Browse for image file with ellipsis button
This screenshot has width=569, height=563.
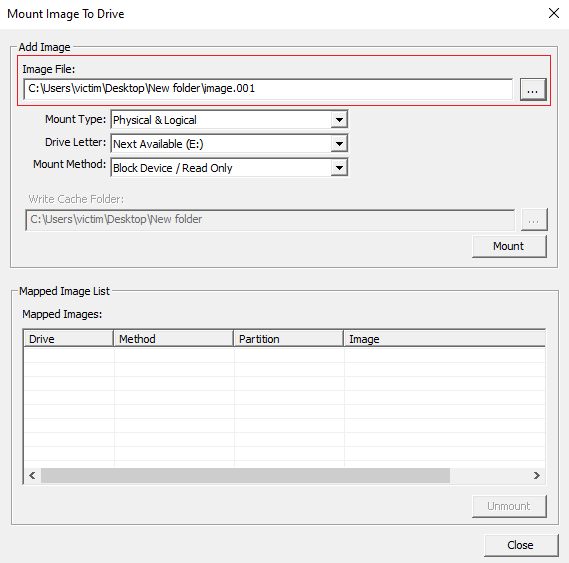pyautogui.click(x=533, y=89)
